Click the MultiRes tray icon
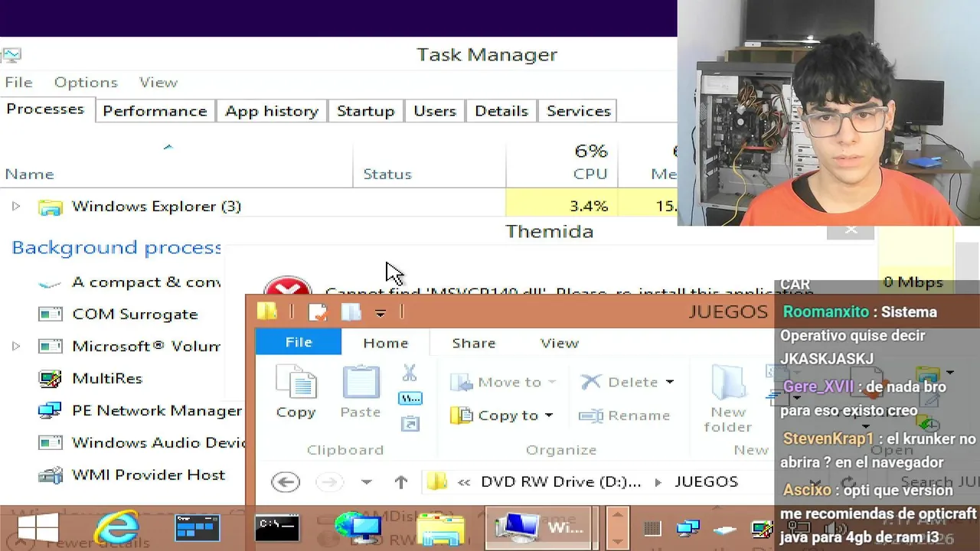980x551 pixels. pyautogui.click(x=762, y=528)
